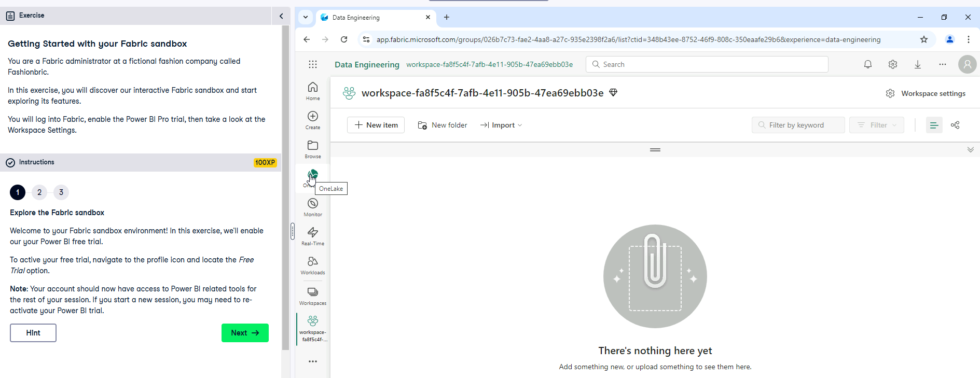Switch to lineage view

(955, 125)
